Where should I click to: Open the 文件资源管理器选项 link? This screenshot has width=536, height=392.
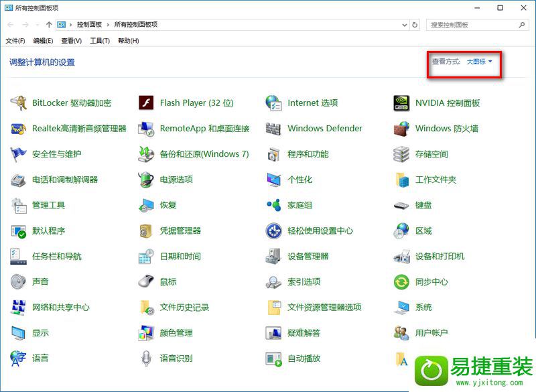pyautogui.click(x=324, y=308)
